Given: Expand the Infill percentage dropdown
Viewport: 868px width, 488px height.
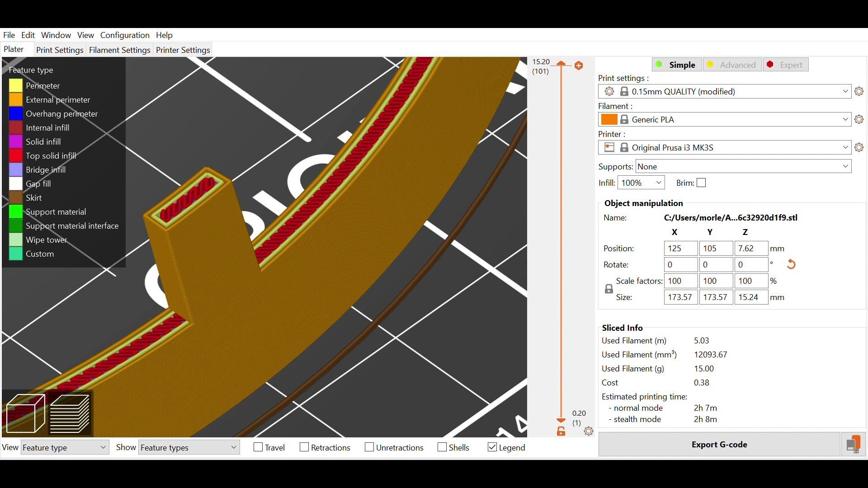Looking at the screenshot, I should click(641, 183).
